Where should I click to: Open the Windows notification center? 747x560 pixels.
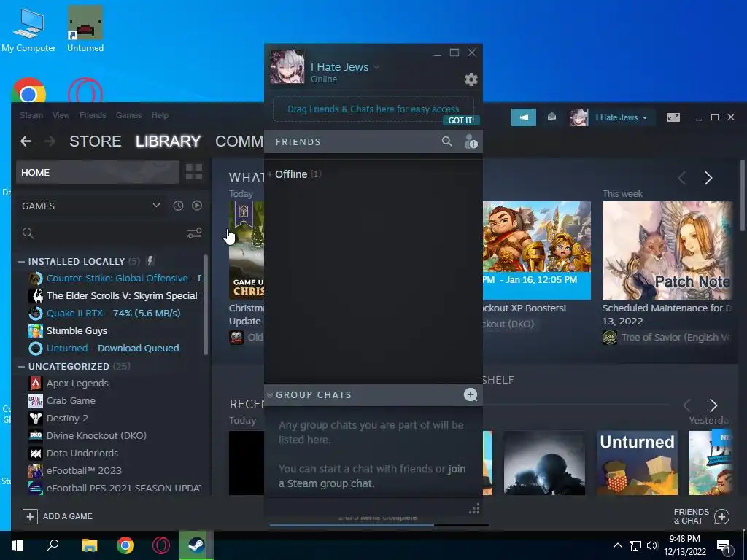point(724,547)
